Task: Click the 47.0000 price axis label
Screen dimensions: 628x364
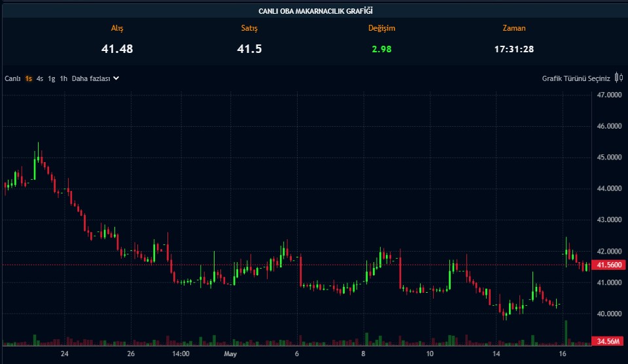Action: point(608,95)
